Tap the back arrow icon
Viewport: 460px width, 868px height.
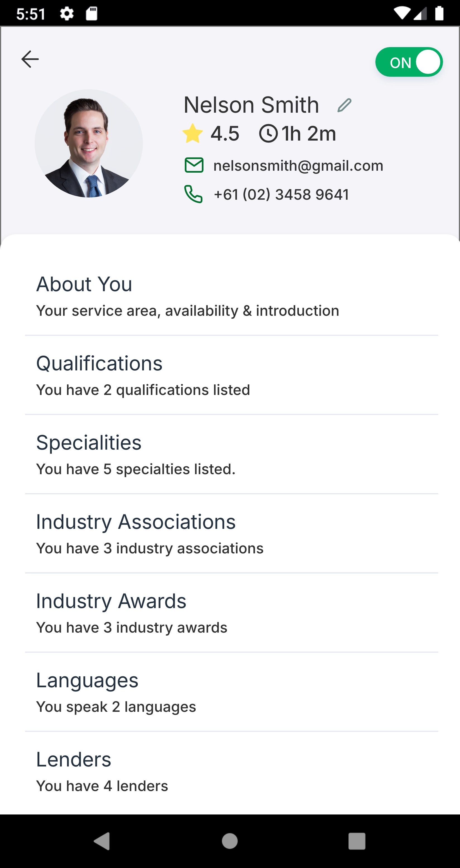click(x=30, y=59)
